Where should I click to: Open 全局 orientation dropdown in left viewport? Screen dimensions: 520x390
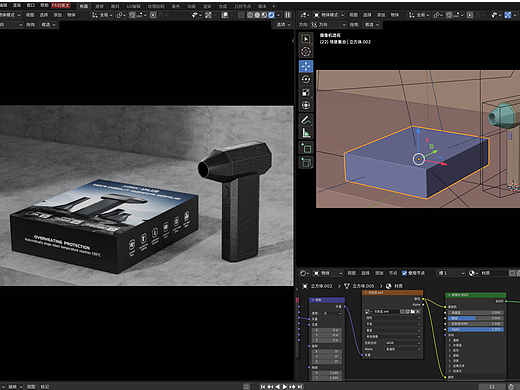pyautogui.click(x=102, y=15)
